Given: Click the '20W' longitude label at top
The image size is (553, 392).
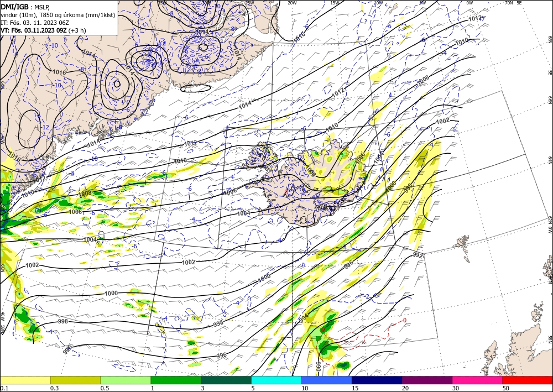Looking at the screenshot, I should (x=291, y=3).
